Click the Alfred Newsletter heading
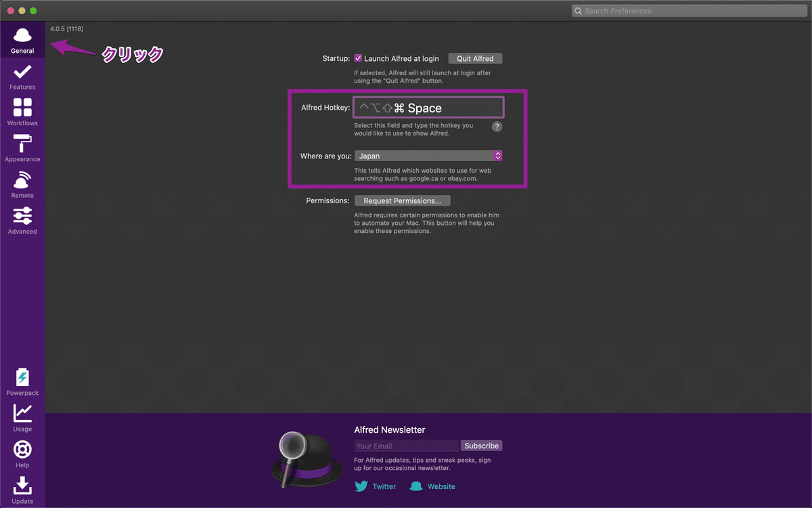 click(390, 430)
